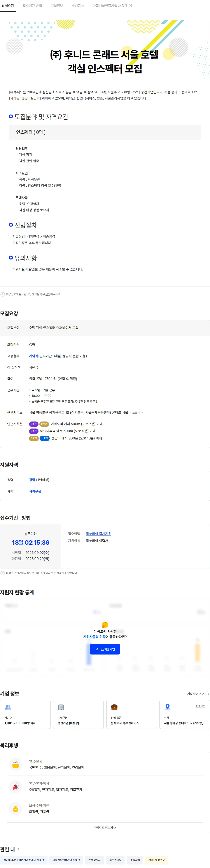
Task: Click the 남은기간 countdown 18일 02:15:36
Action: [x=31, y=542]
